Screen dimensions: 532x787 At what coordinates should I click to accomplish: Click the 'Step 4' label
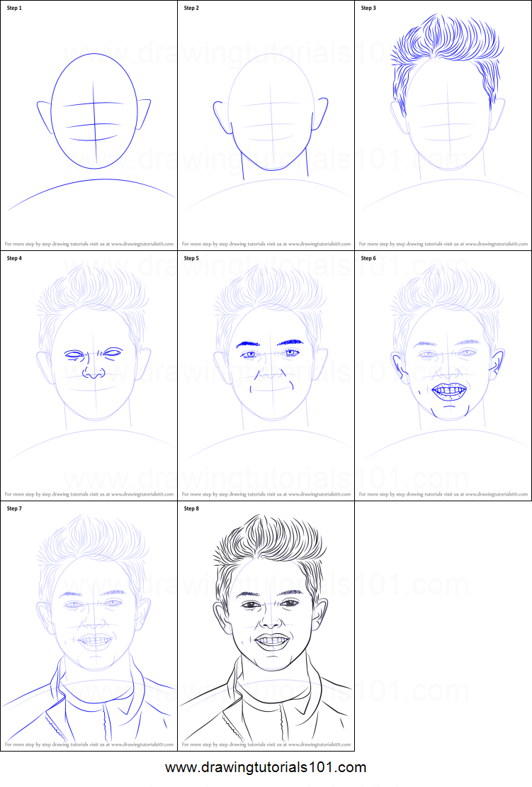[x=14, y=259]
